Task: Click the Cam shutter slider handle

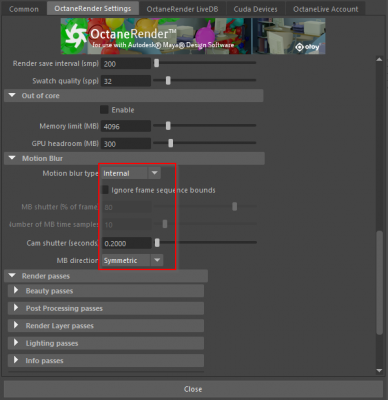Action: pos(157,243)
